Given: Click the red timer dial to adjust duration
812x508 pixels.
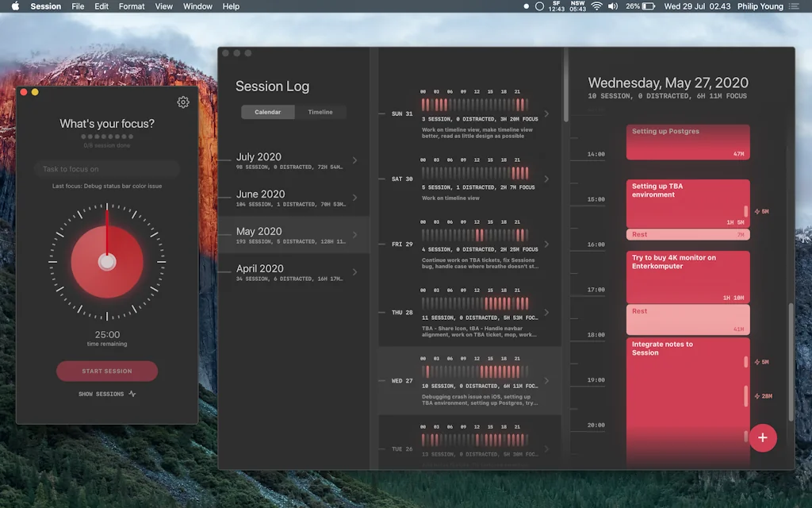Looking at the screenshot, I should coord(106,260).
